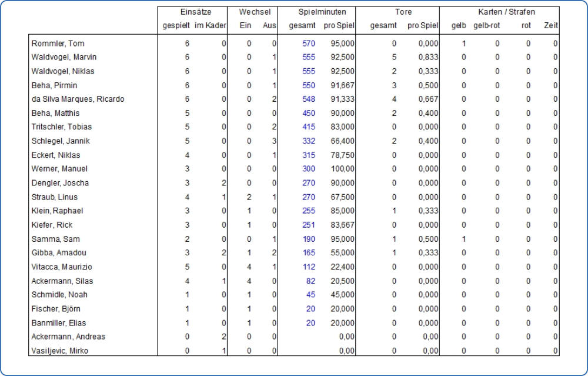This screenshot has height=376, width=588.
Task: Open the 82 minutes link
Action: 310,281
